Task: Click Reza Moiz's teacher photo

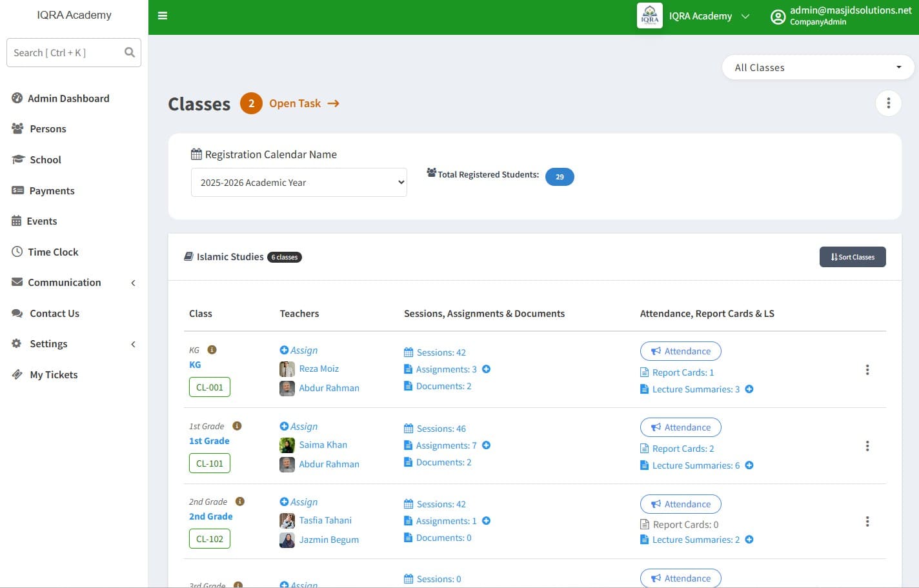Action: [x=287, y=369]
